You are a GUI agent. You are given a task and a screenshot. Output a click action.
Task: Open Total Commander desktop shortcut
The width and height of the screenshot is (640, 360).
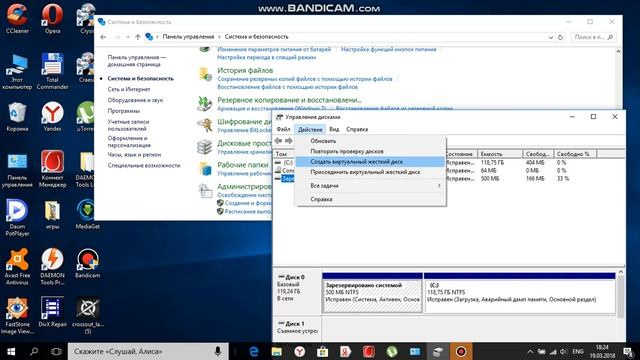[x=52, y=71]
